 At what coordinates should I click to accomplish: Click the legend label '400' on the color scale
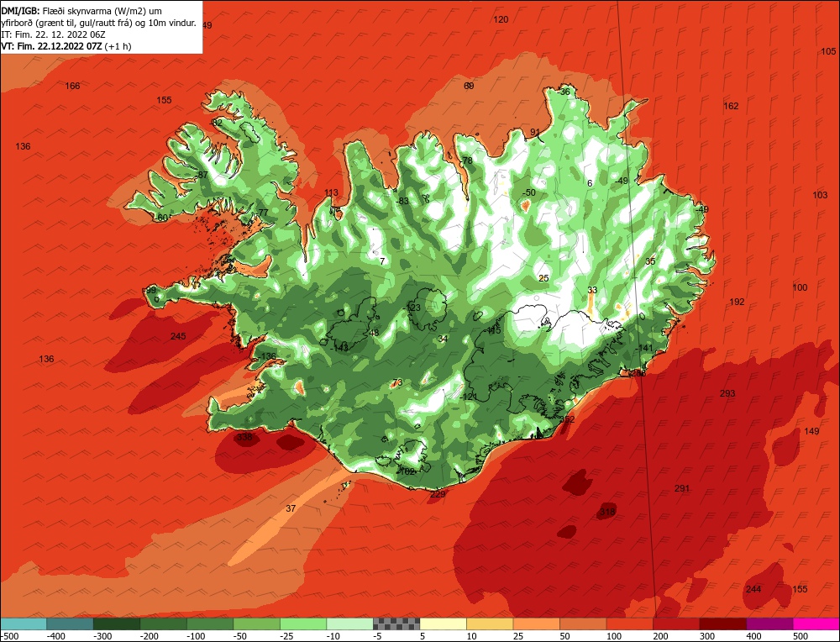[x=753, y=636]
